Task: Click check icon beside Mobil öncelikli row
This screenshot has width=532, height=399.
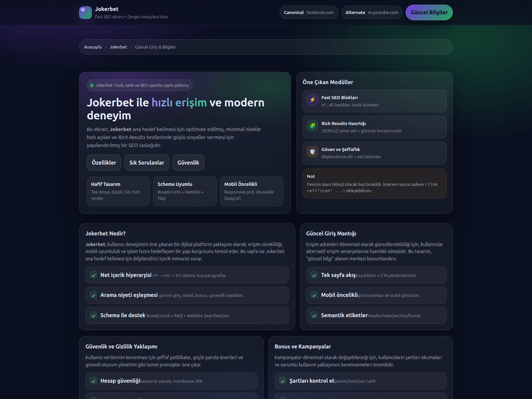Action: point(314,295)
